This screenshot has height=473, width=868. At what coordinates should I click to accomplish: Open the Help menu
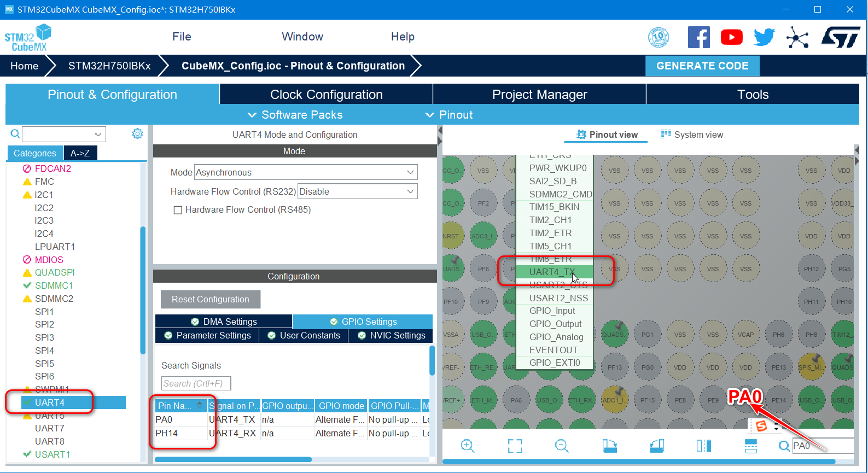click(403, 37)
